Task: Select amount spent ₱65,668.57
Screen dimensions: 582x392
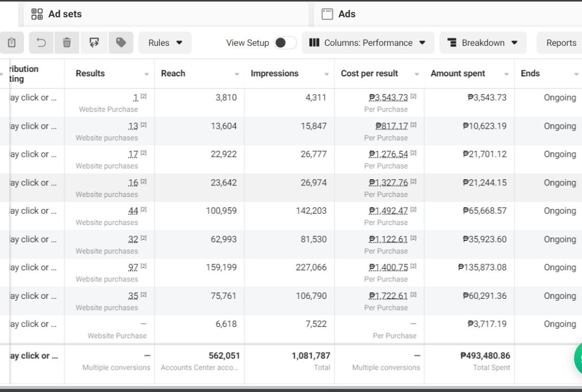Action: tap(485, 211)
